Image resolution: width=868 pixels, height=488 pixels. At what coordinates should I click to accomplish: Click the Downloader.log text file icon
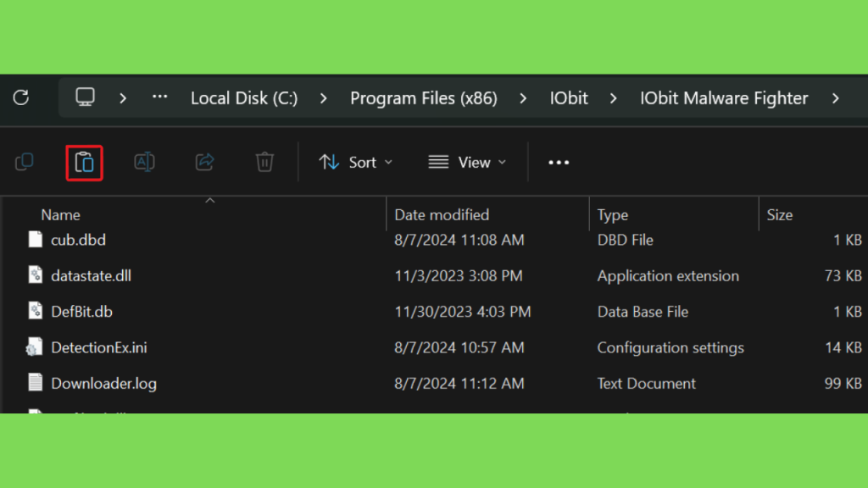point(36,382)
